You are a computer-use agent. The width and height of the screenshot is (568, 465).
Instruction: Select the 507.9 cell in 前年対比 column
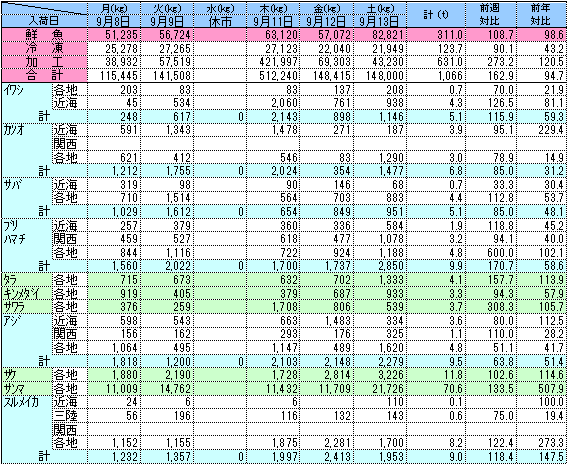[542, 389]
